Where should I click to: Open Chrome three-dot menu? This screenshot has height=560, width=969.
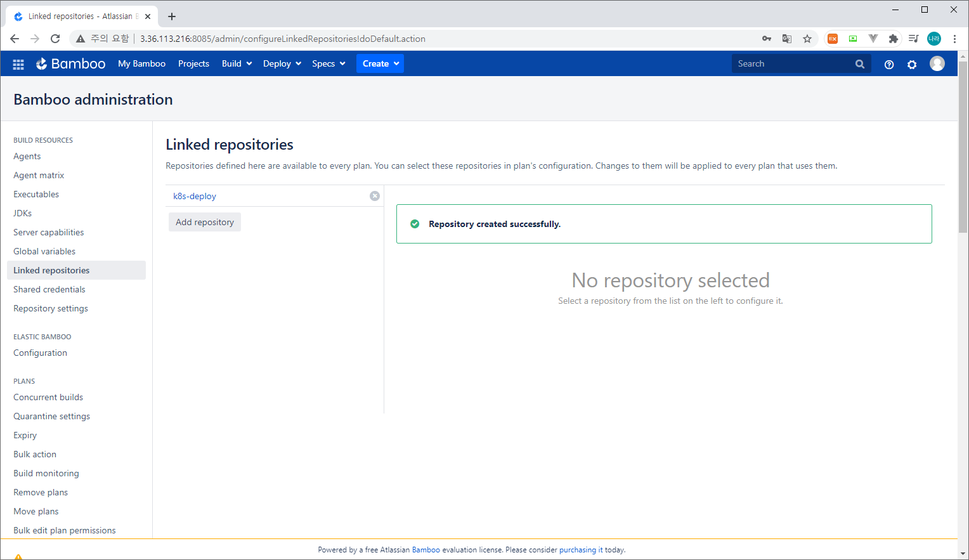954,39
